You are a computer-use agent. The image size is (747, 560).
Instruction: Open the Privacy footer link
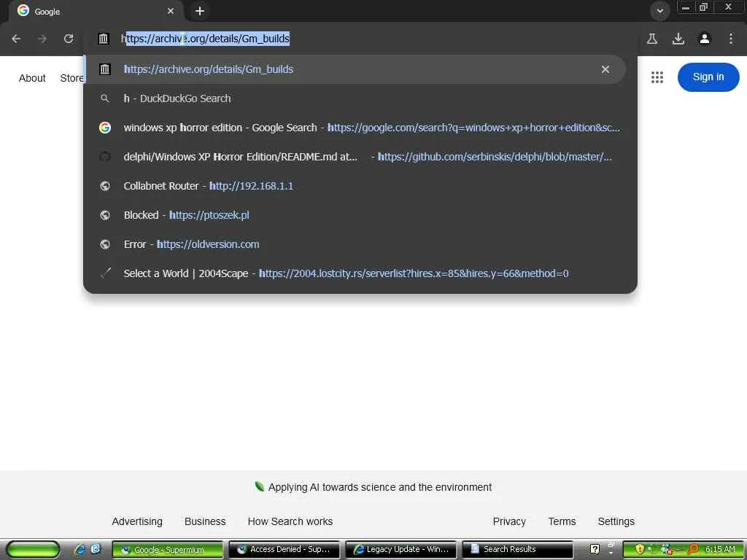(509, 521)
